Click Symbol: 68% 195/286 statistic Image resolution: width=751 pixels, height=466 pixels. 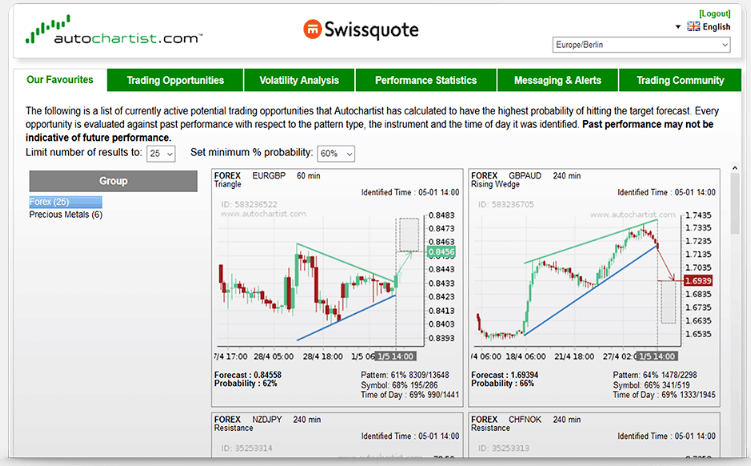click(399, 385)
